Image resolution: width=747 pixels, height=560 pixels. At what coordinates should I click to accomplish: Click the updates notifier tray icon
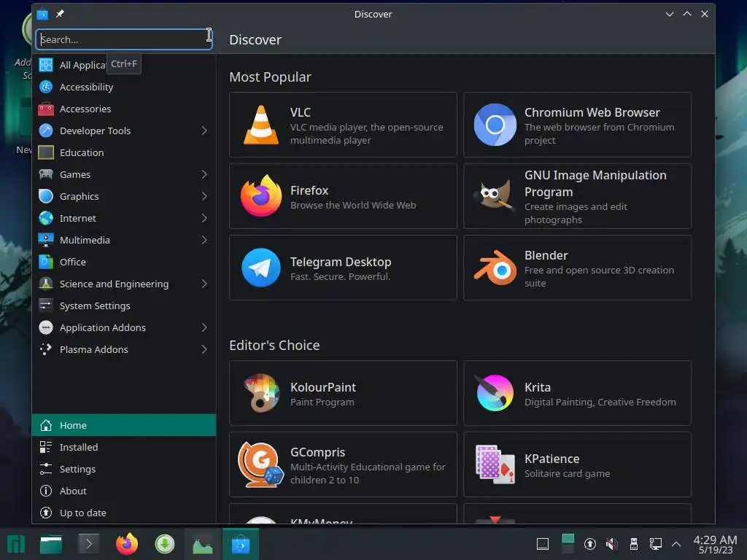589,544
